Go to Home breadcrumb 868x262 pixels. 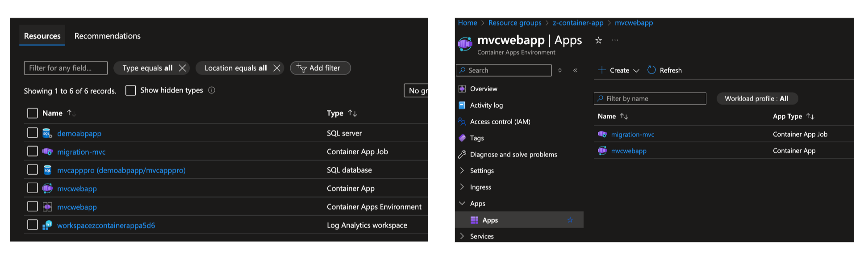(467, 23)
